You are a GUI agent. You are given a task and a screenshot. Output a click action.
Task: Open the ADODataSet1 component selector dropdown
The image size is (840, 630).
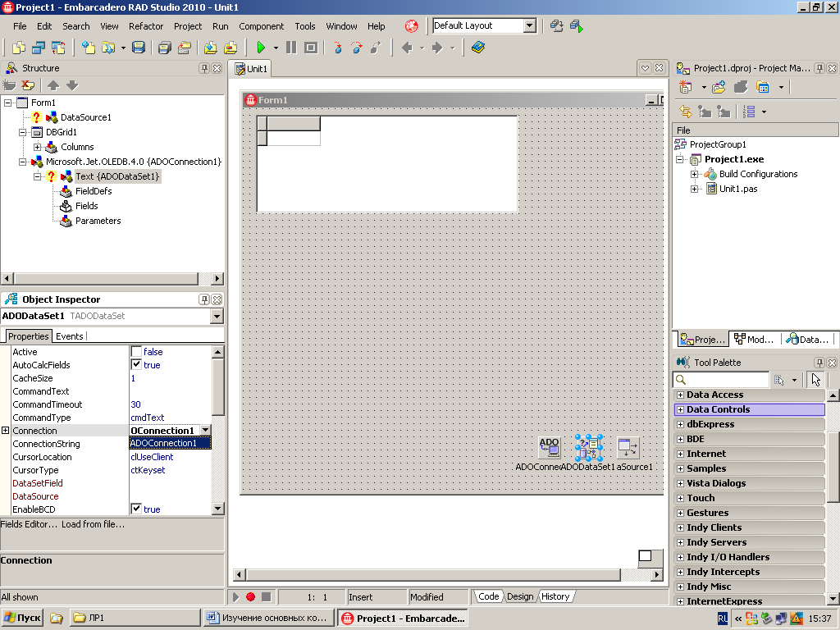coord(217,316)
